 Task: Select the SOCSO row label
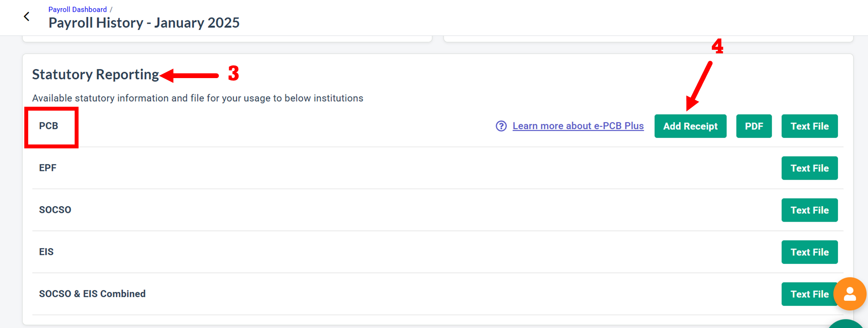[x=55, y=210]
